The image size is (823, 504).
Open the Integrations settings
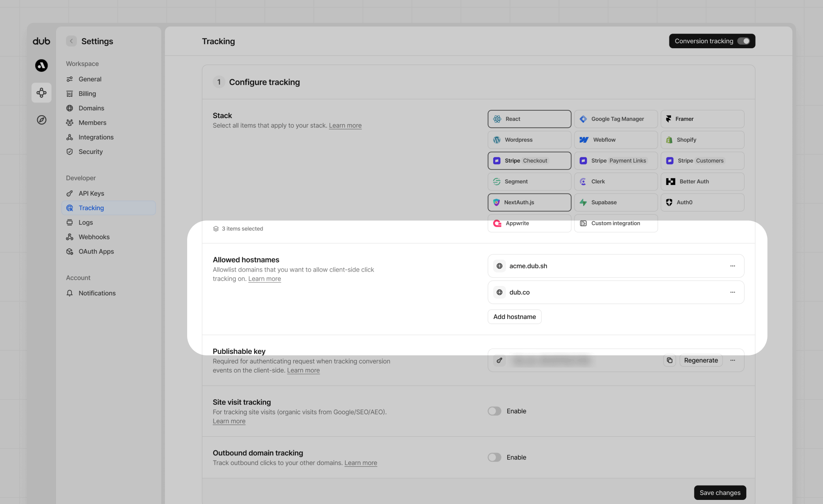pyautogui.click(x=108, y=137)
